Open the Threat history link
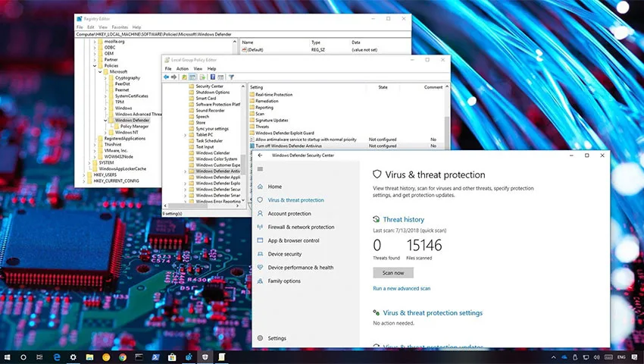 [404, 220]
